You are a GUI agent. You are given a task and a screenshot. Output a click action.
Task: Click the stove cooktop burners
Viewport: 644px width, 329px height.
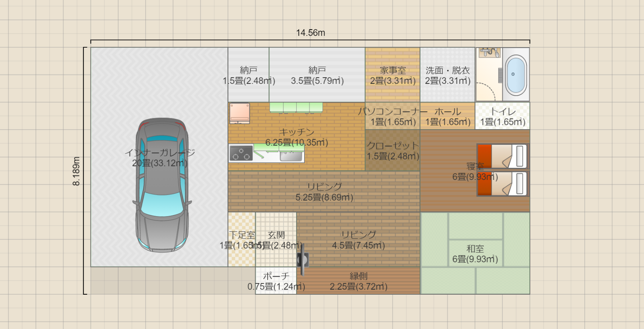pos(241,153)
